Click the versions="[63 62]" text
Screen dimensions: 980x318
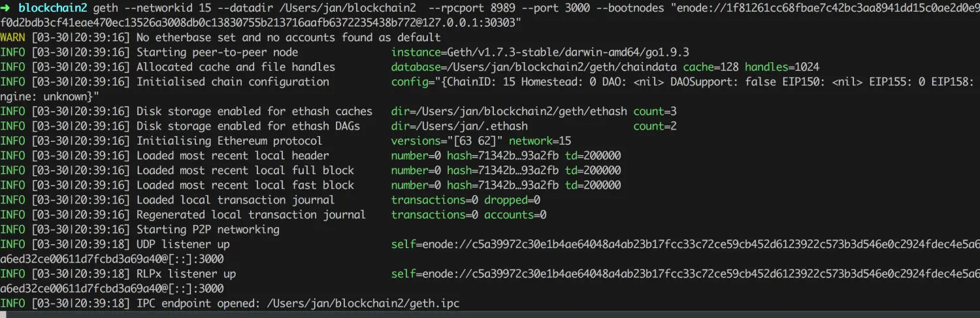point(447,141)
